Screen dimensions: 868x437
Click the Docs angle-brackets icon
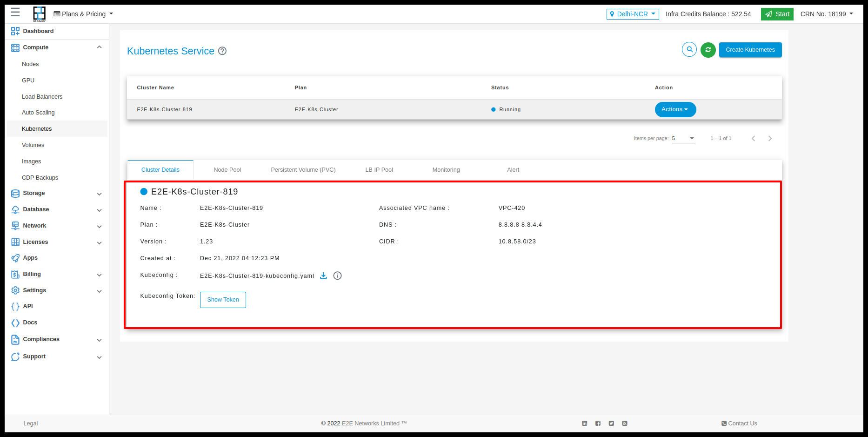[x=15, y=323]
